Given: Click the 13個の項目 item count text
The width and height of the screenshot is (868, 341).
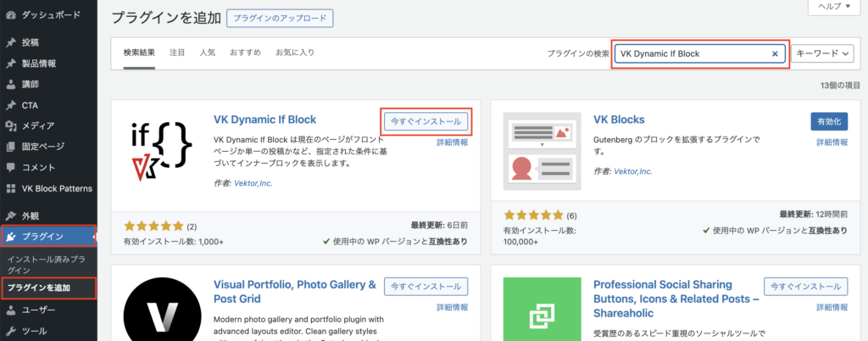Looking at the screenshot, I should 840,86.
